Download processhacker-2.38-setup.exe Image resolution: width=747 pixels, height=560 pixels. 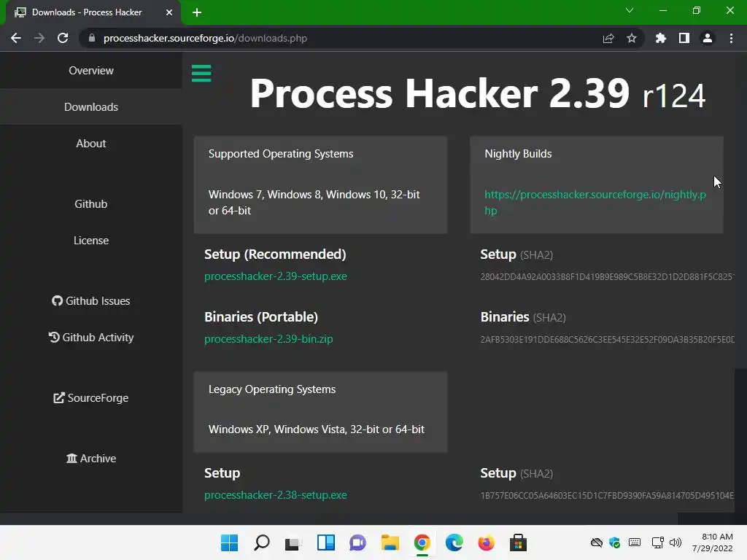(x=275, y=495)
